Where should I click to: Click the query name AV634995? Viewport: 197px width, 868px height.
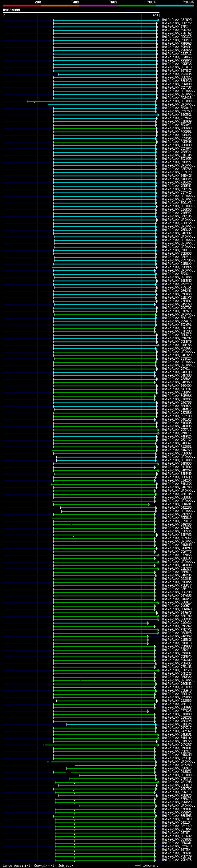(11, 10)
